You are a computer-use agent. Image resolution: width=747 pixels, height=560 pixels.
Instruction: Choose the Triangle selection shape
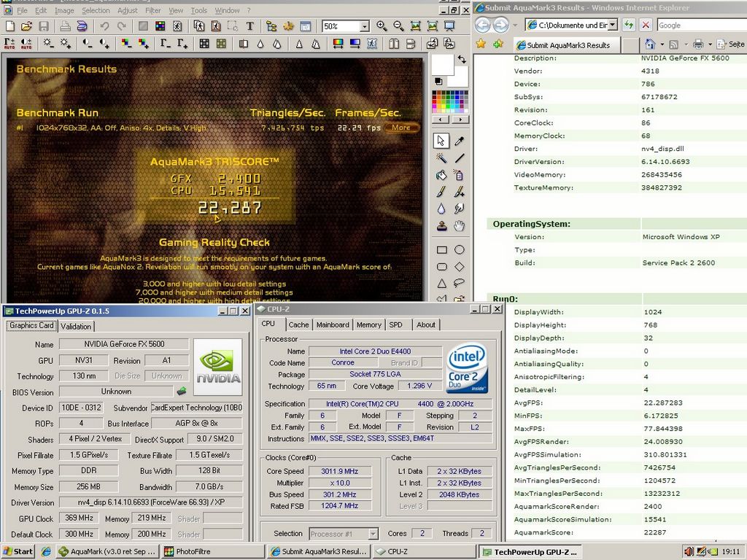tap(441, 284)
